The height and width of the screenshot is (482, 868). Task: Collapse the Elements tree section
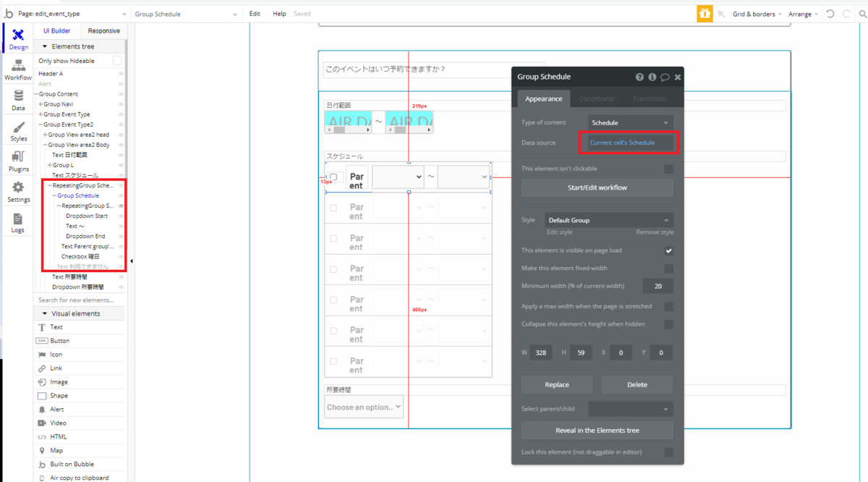click(44, 46)
